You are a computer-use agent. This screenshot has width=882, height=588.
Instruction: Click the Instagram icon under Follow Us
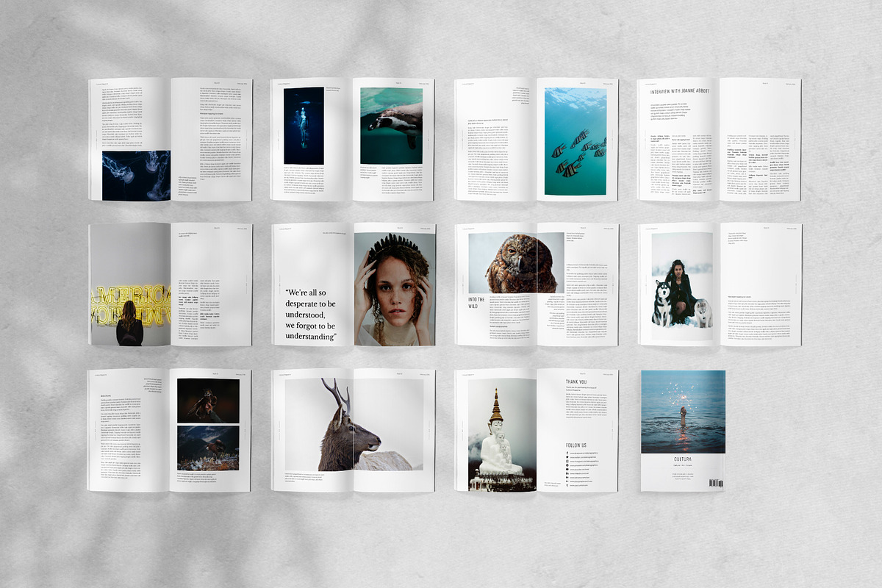567,462
